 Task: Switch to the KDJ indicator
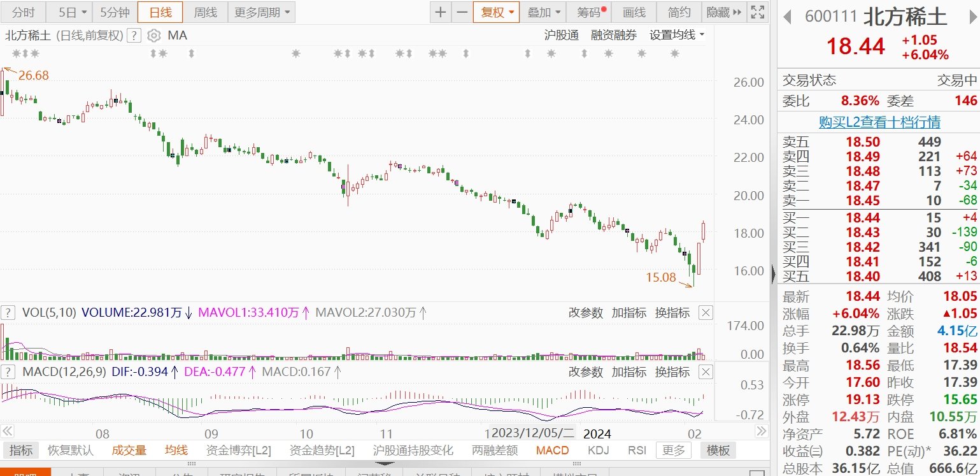tap(599, 451)
